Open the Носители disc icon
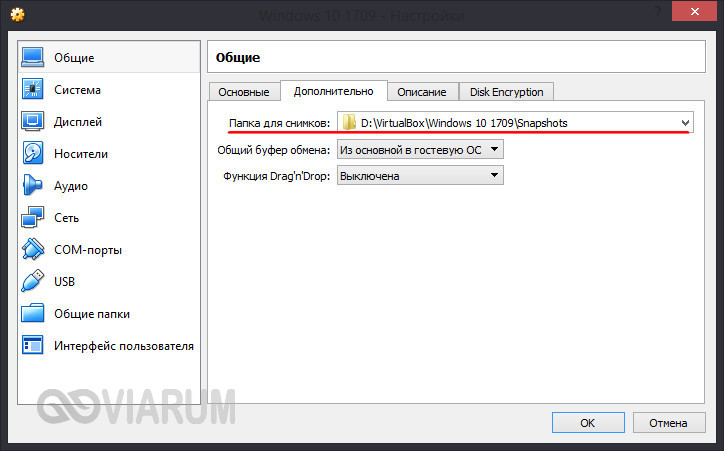 pyautogui.click(x=32, y=153)
